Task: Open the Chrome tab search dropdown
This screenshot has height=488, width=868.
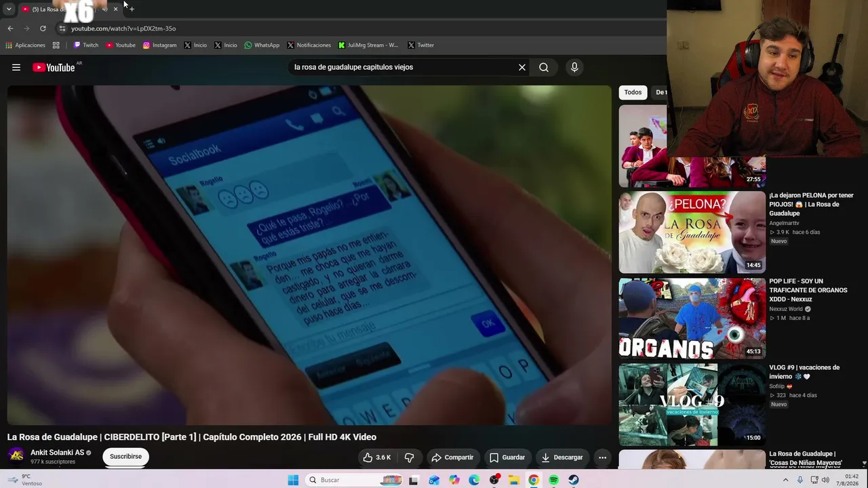Action: tap(9, 9)
